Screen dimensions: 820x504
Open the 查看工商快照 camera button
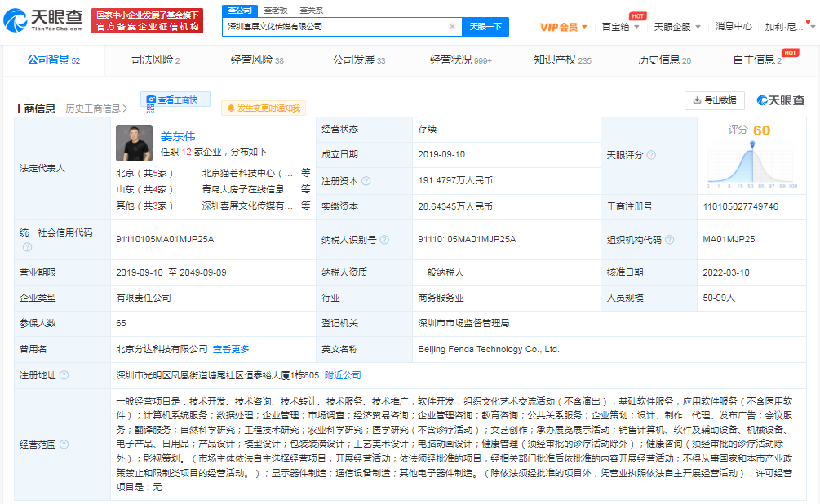tap(175, 99)
